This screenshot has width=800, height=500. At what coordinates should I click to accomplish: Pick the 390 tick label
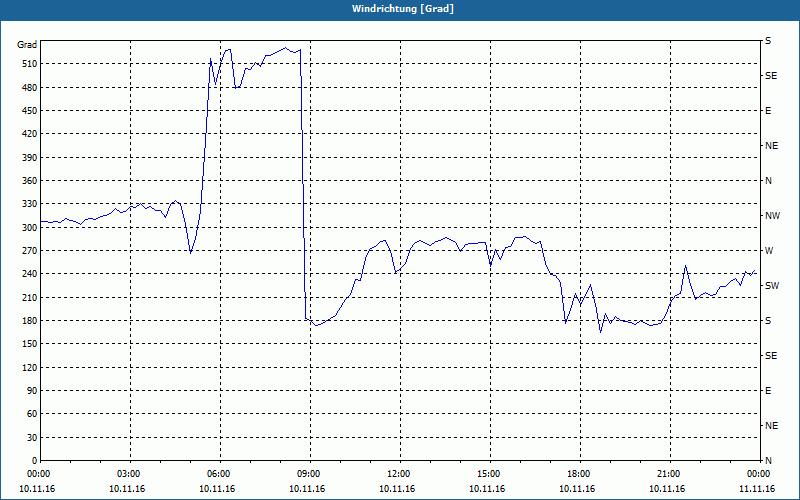click(30, 158)
